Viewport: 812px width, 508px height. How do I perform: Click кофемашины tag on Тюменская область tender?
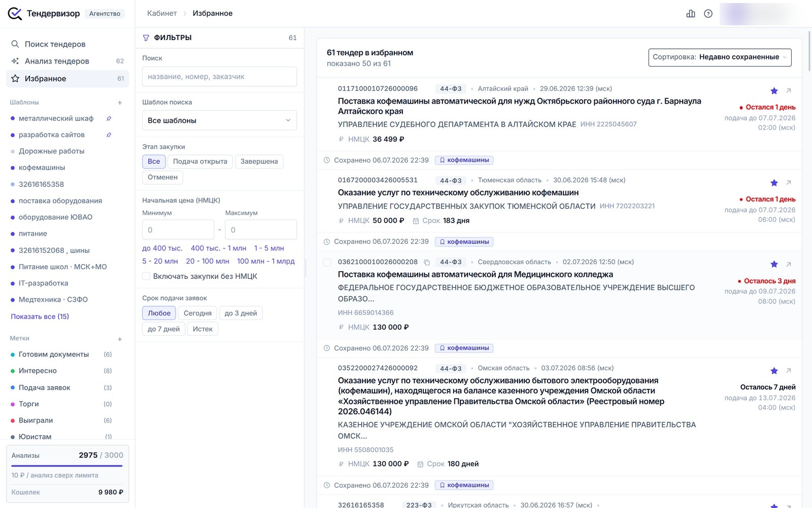[464, 242]
